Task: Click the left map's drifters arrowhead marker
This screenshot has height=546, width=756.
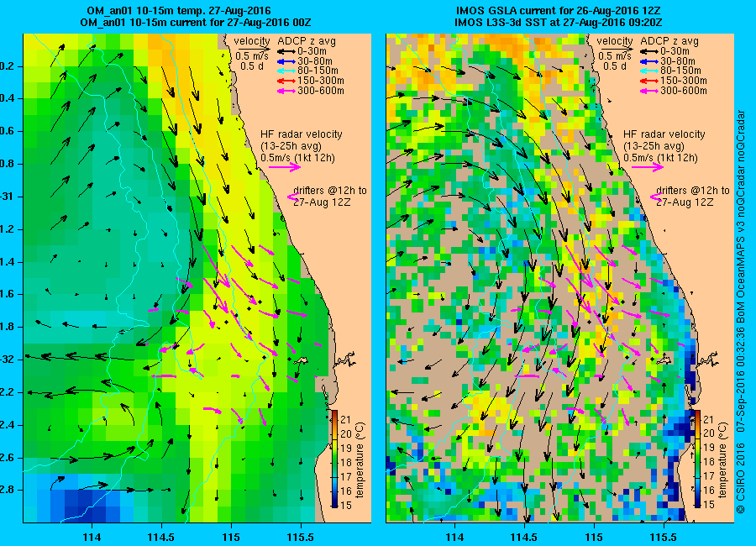Action: click(x=292, y=197)
